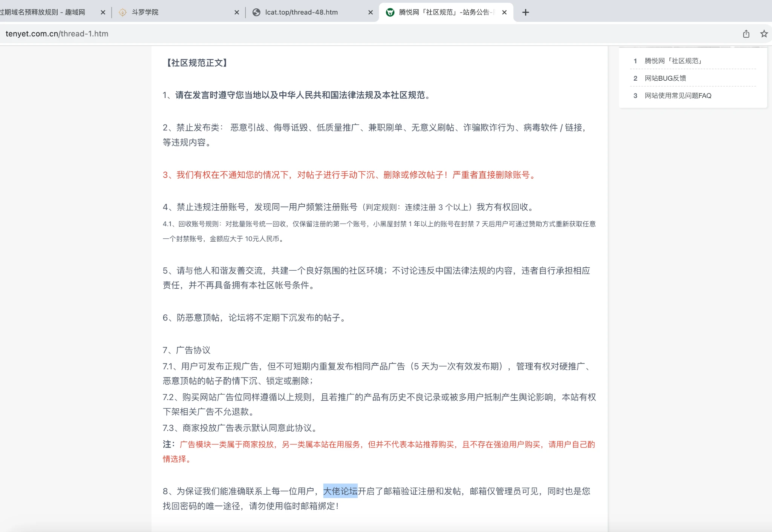Open sidebar link 网站使用常见问题FAQ
772x532 pixels.
[678, 95]
